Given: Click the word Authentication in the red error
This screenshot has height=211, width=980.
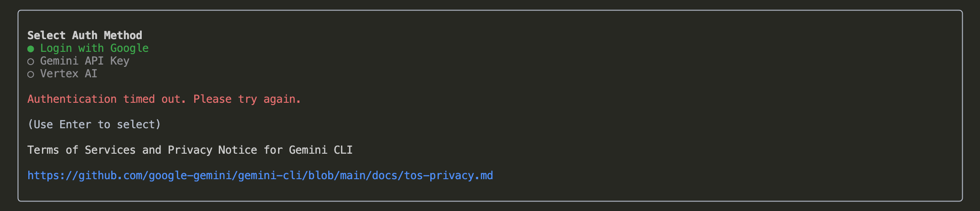Looking at the screenshot, I should pos(72,99).
